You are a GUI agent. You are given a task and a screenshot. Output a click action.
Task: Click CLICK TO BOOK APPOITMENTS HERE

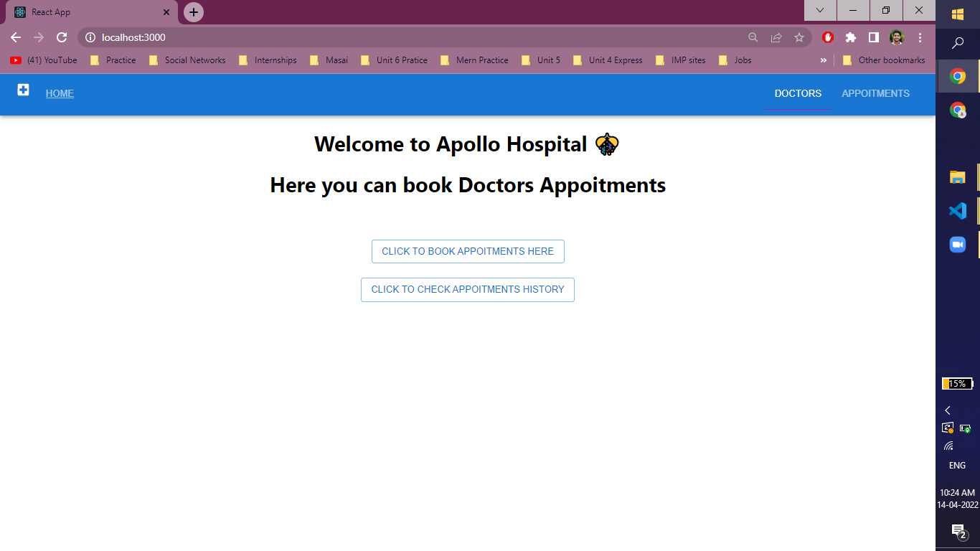[468, 251]
